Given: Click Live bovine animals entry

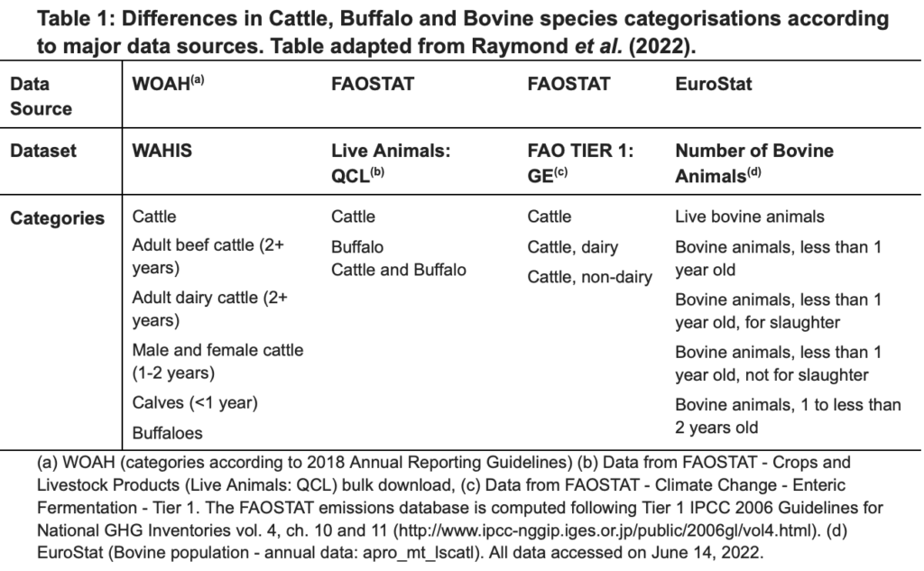Looking at the screenshot, I should (x=750, y=216).
